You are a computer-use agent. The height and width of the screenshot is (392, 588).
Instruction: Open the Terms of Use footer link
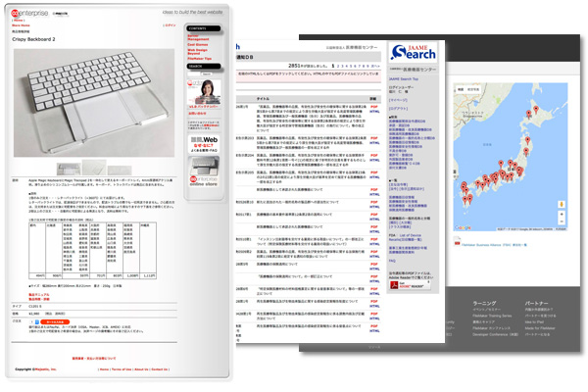[x=122, y=369]
